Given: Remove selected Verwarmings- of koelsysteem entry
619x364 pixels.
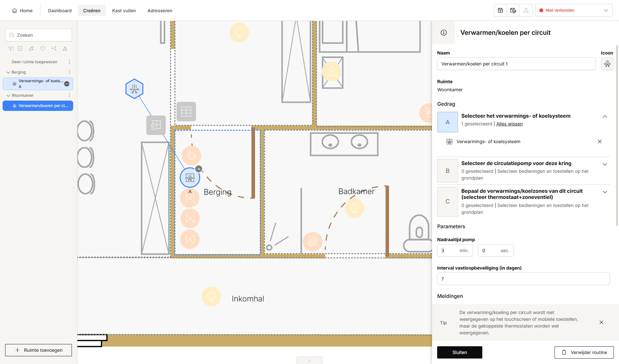Looking at the screenshot, I should 600,142.
